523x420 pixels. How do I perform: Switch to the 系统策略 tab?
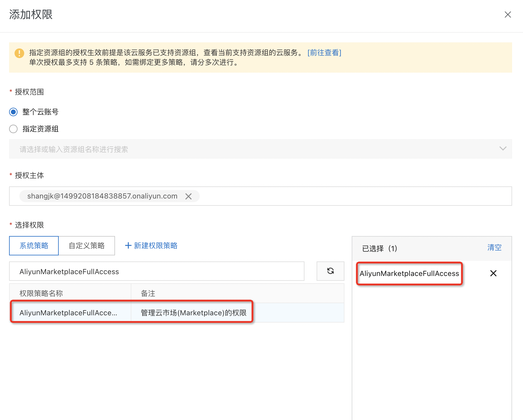pyautogui.click(x=34, y=246)
